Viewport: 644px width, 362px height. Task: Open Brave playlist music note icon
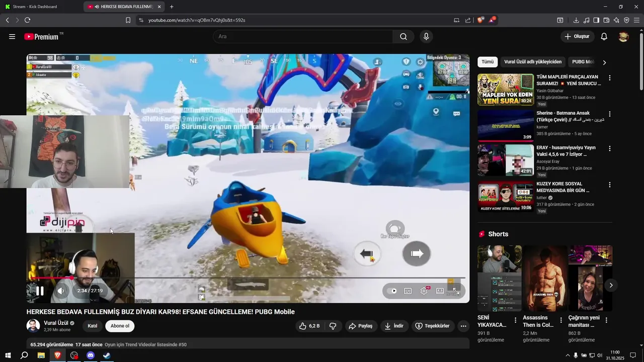point(586,20)
